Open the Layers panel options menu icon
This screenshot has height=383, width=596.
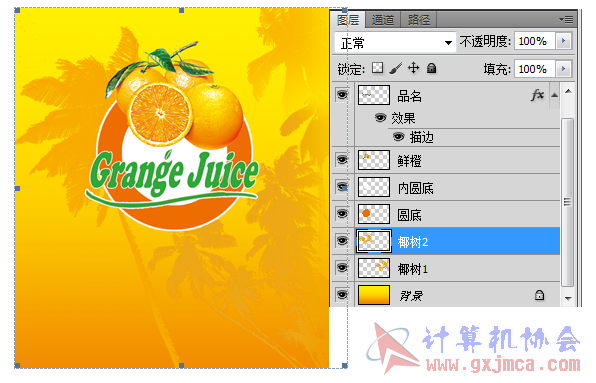pos(566,19)
